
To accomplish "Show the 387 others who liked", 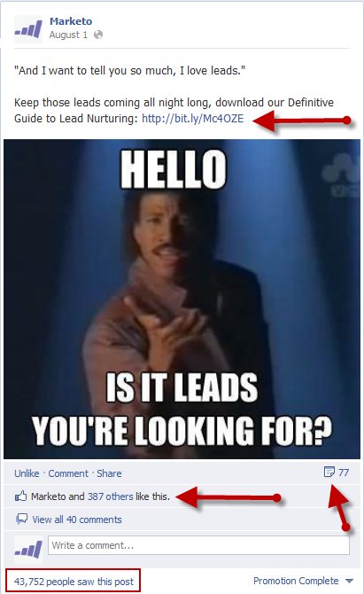I will pyautogui.click(x=111, y=496).
